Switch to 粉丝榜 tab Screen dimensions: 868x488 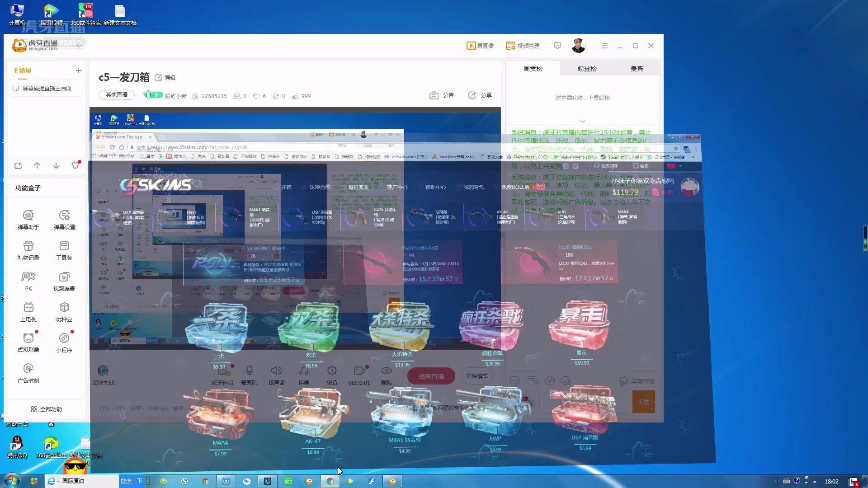587,69
